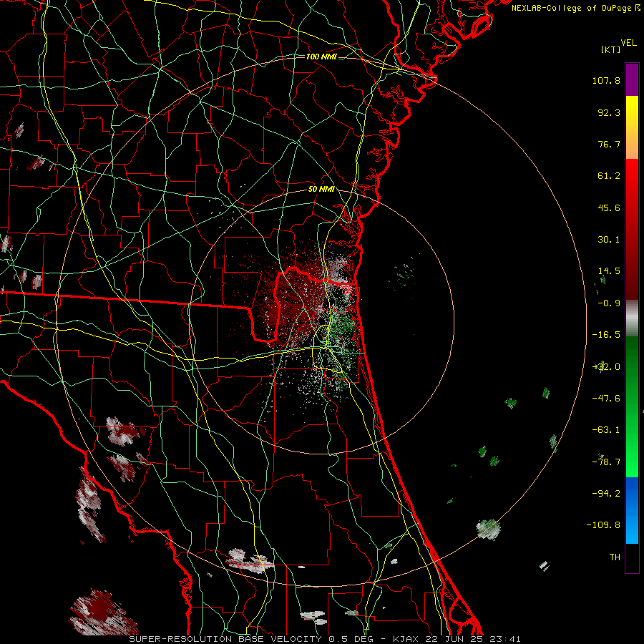This screenshot has height=644, width=644.
Task: Select the -47.6 knot scale value
Action: point(606,399)
